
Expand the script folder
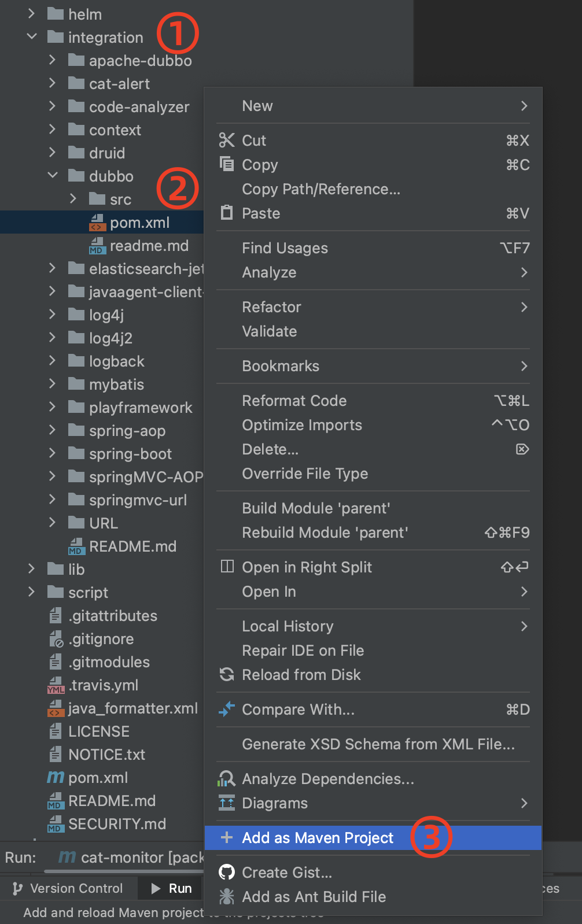coord(32,592)
